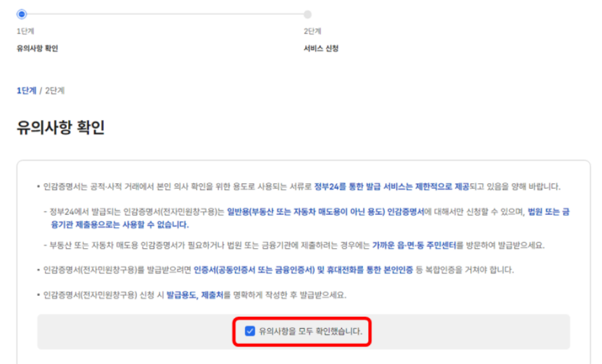
Task: Toggle the 유의사항을 모두 확인했습니다 checkbox
Action: [250, 331]
